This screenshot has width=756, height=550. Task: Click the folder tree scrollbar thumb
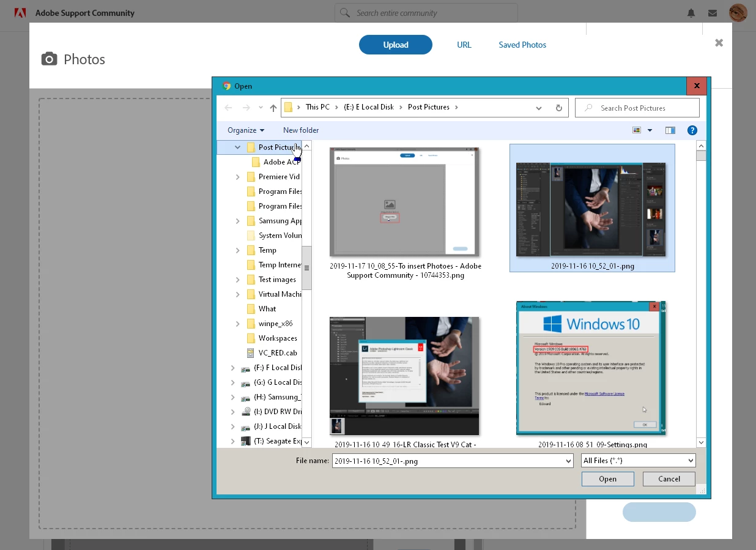click(307, 268)
